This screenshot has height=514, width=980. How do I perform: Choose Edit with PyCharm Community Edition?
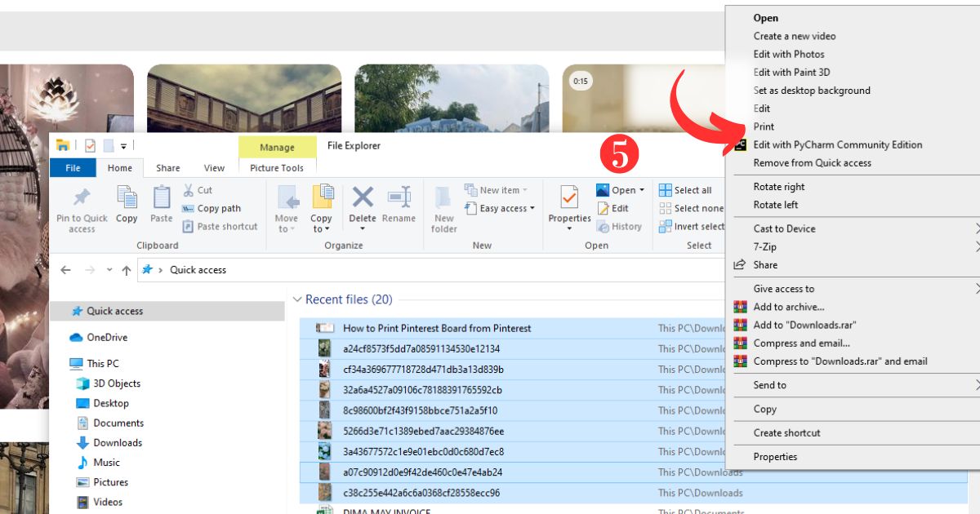838,144
